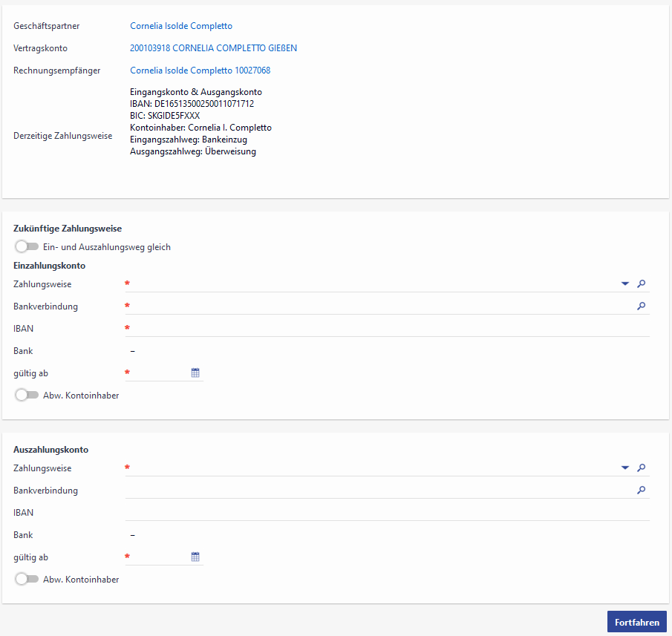This screenshot has width=672, height=636.
Task: Click search icon for Einzahlungskonto Bankverbindung
Action: (x=642, y=306)
